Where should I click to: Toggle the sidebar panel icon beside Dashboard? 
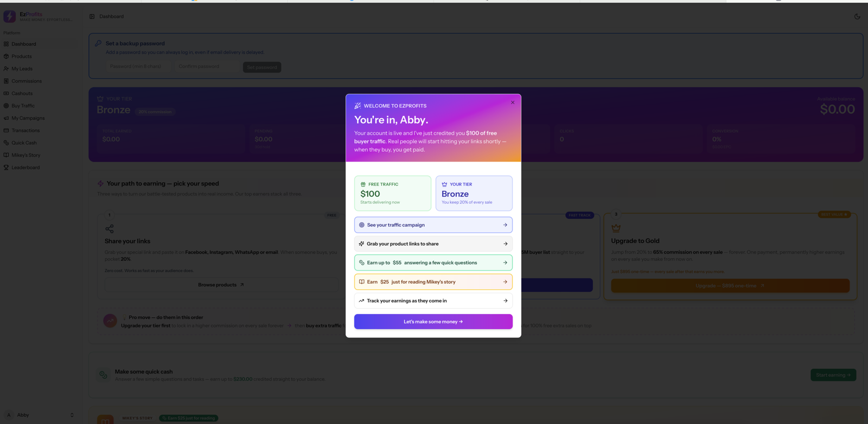pos(92,16)
